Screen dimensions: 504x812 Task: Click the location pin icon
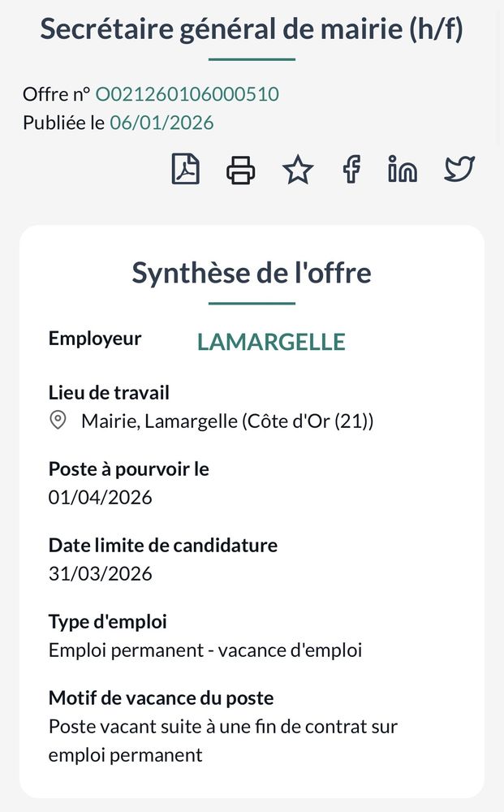coord(58,421)
